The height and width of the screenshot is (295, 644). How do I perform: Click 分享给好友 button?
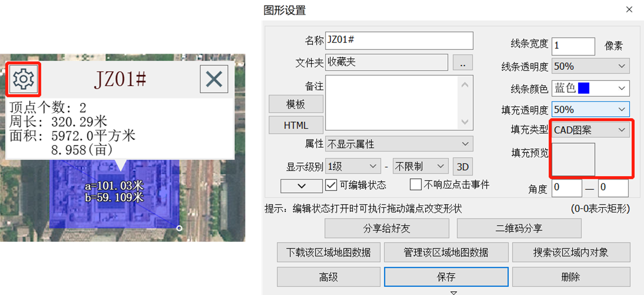coord(387,228)
